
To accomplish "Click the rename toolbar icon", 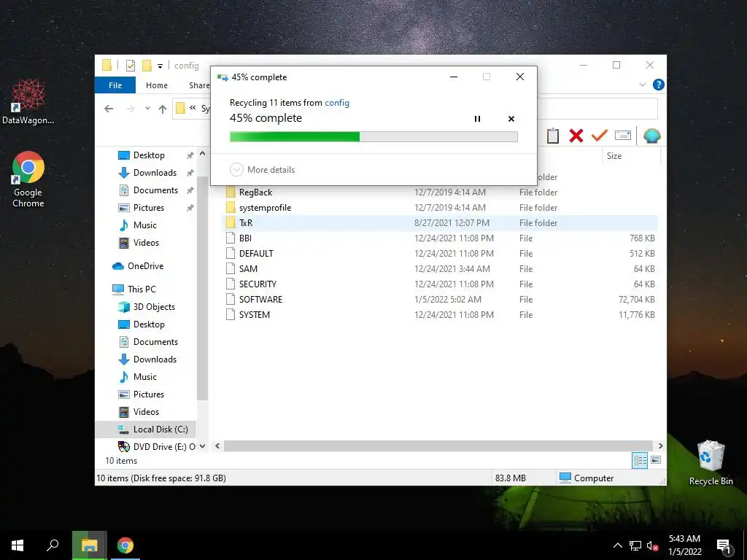I will (623, 136).
